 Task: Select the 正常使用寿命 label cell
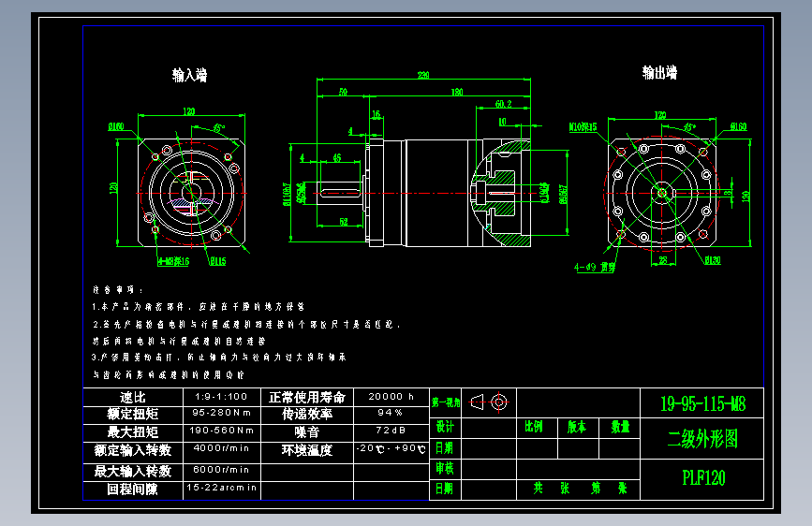click(x=307, y=397)
